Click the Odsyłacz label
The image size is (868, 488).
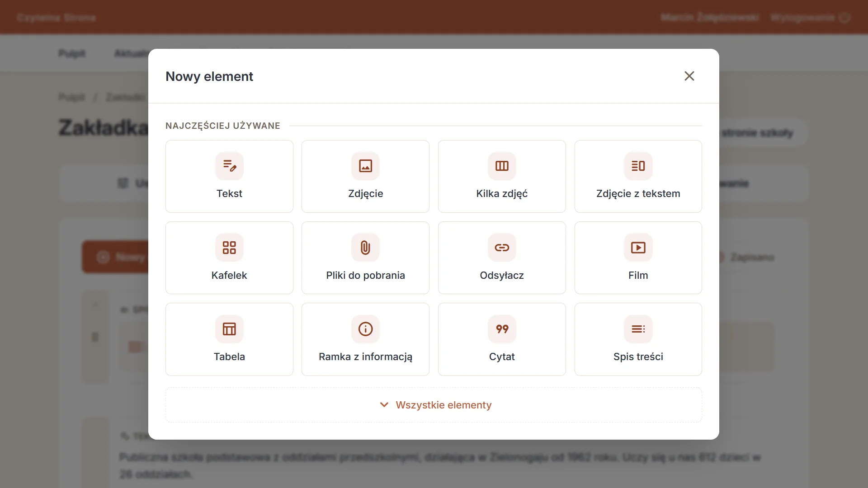[x=502, y=275]
